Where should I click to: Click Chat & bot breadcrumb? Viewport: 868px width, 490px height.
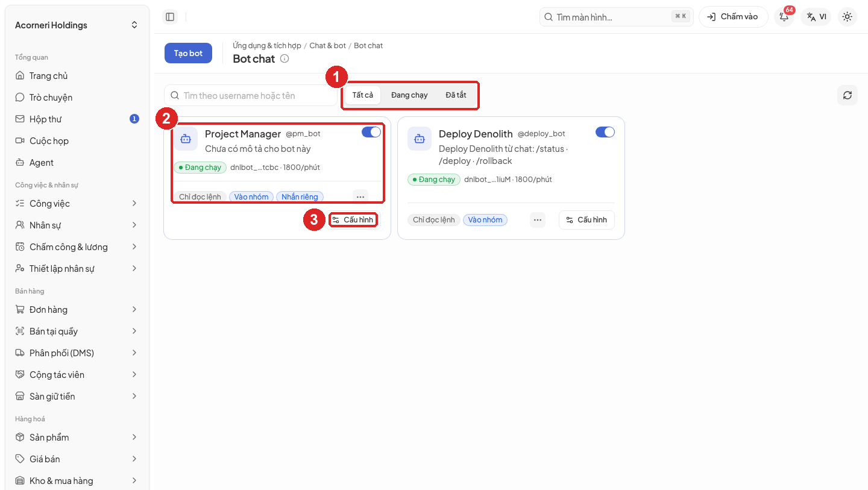click(x=328, y=46)
